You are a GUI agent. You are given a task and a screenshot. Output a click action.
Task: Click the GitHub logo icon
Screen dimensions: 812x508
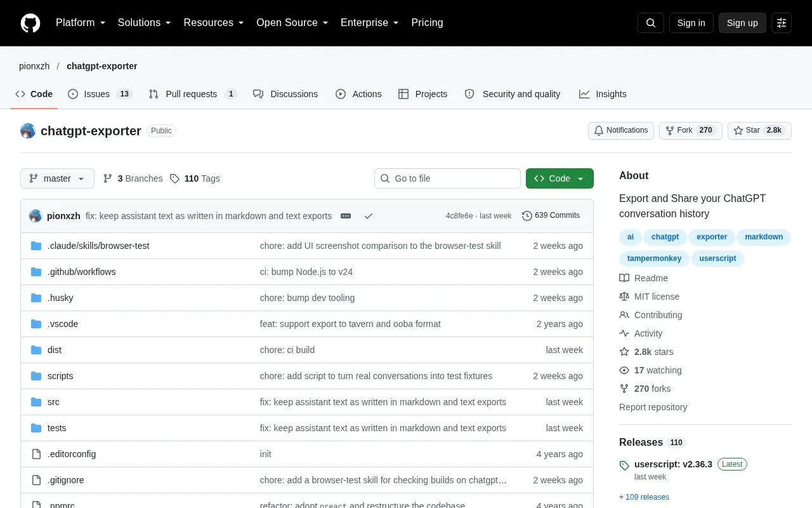[x=30, y=23]
